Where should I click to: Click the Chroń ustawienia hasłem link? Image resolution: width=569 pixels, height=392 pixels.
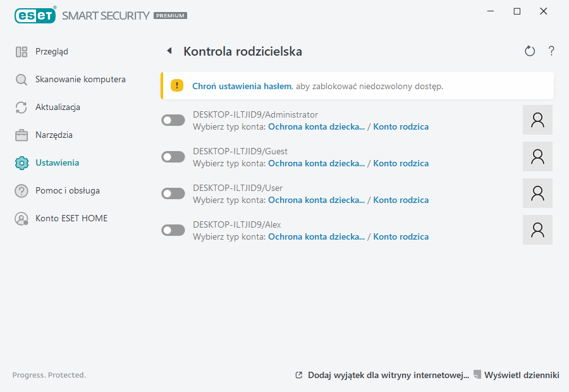tap(242, 86)
